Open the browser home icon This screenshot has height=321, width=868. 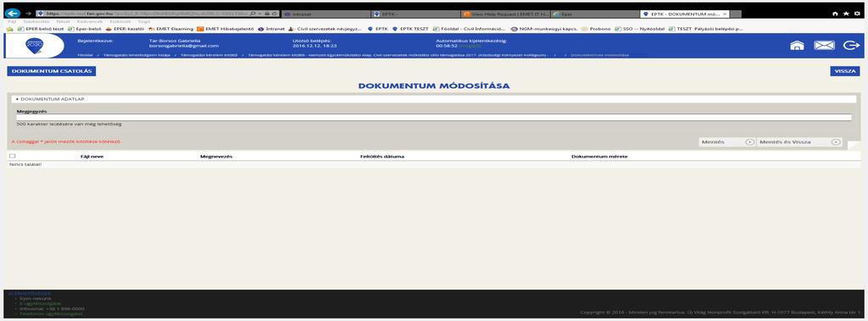coord(835,14)
